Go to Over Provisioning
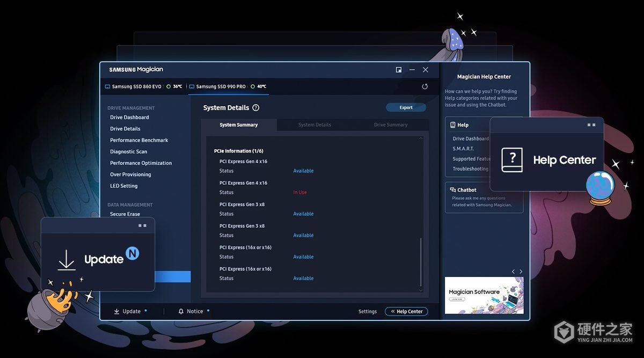The image size is (644, 358). [130, 174]
